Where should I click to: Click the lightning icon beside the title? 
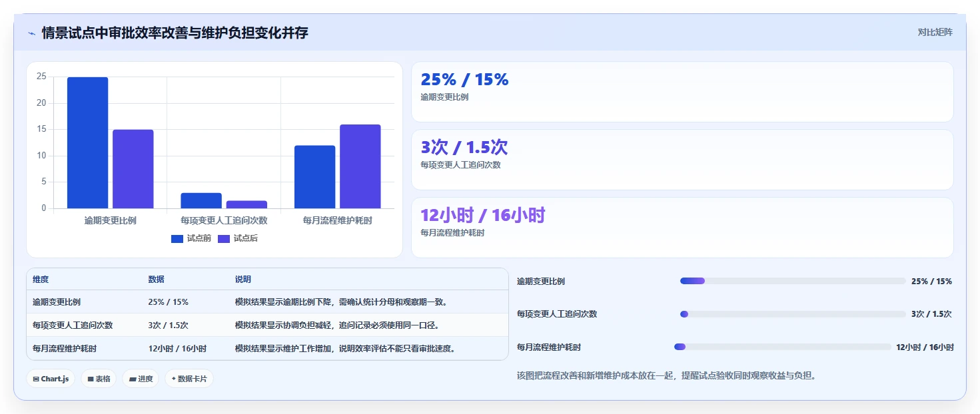pyautogui.click(x=31, y=33)
